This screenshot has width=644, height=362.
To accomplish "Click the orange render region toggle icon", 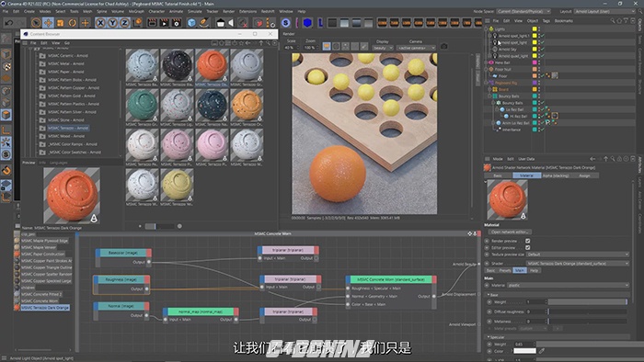I will [x=327, y=47].
